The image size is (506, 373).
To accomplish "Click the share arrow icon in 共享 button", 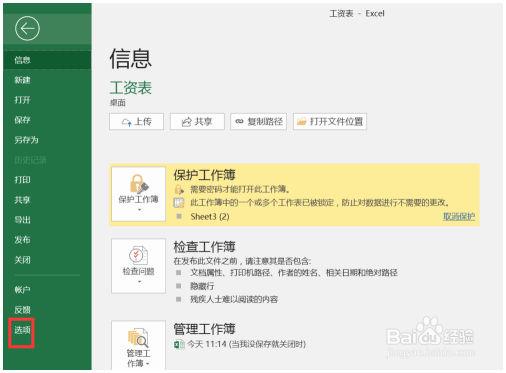I will point(186,122).
